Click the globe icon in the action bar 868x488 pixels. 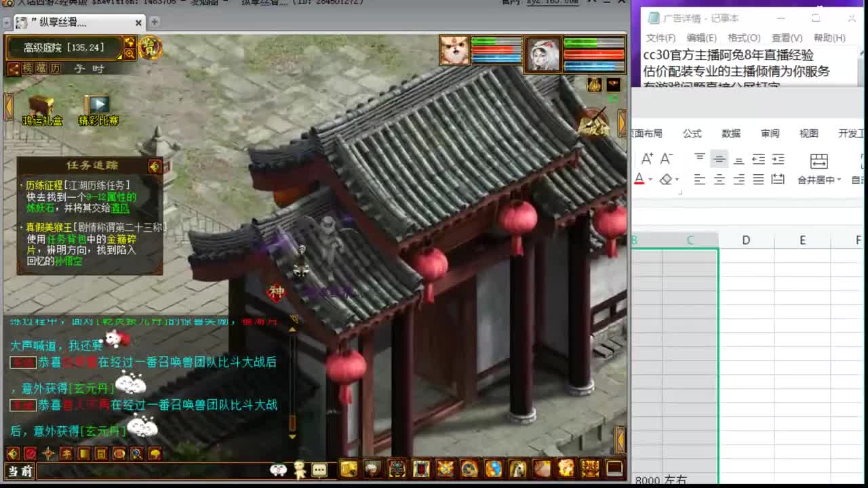[494, 468]
